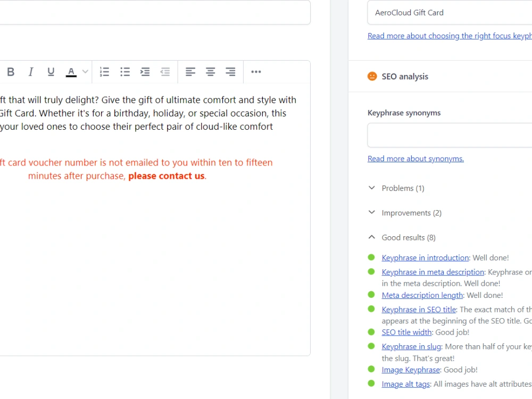
Task: Click the Keyphrase synonyms input field
Action: [x=450, y=135]
